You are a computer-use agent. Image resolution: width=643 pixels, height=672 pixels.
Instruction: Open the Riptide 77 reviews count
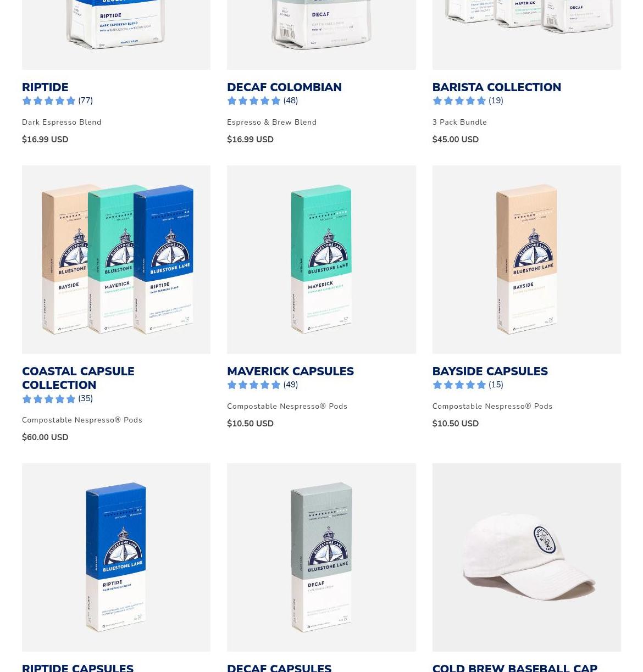85,101
